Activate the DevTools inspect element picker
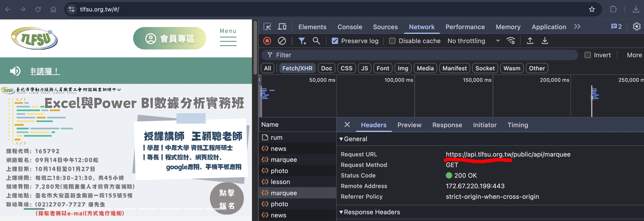The width and height of the screenshot is (644, 221). 267,26
